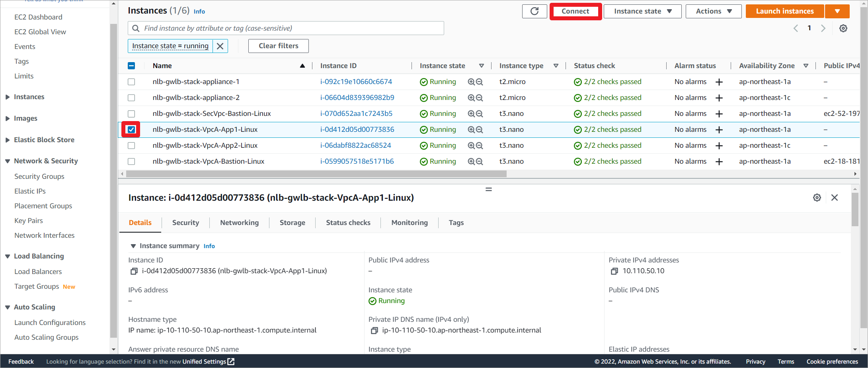
Task: Open Unified Settings external link icon
Action: click(231, 362)
